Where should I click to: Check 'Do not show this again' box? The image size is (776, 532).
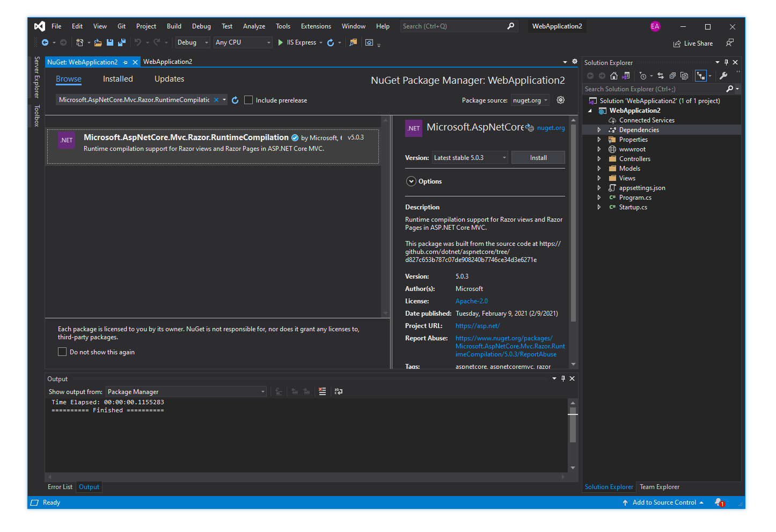pyautogui.click(x=62, y=352)
